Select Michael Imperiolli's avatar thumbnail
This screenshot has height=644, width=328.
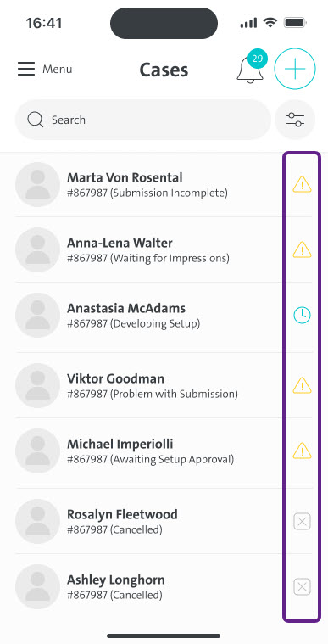click(x=38, y=451)
